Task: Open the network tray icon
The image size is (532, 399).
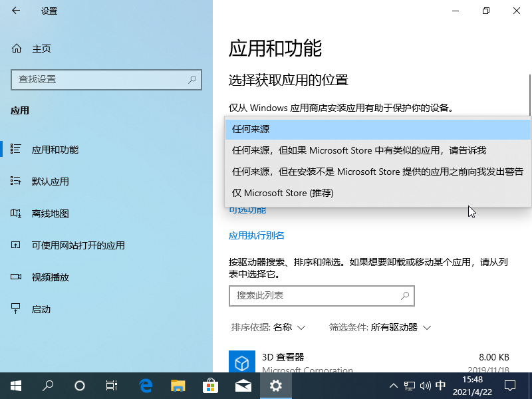Action: point(410,386)
